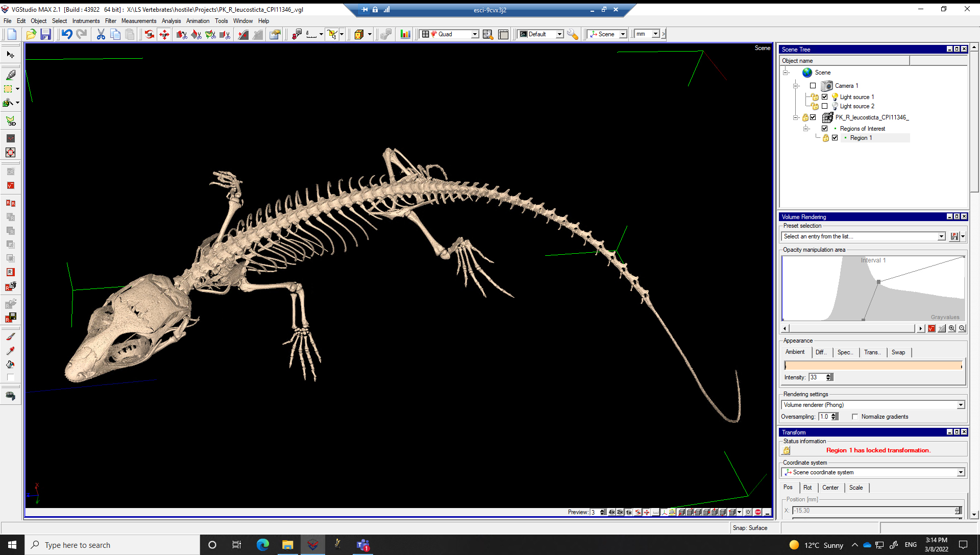The height and width of the screenshot is (555, 980).
Task: Click the Swap appearance button
Action: click(x=898, y=352)
